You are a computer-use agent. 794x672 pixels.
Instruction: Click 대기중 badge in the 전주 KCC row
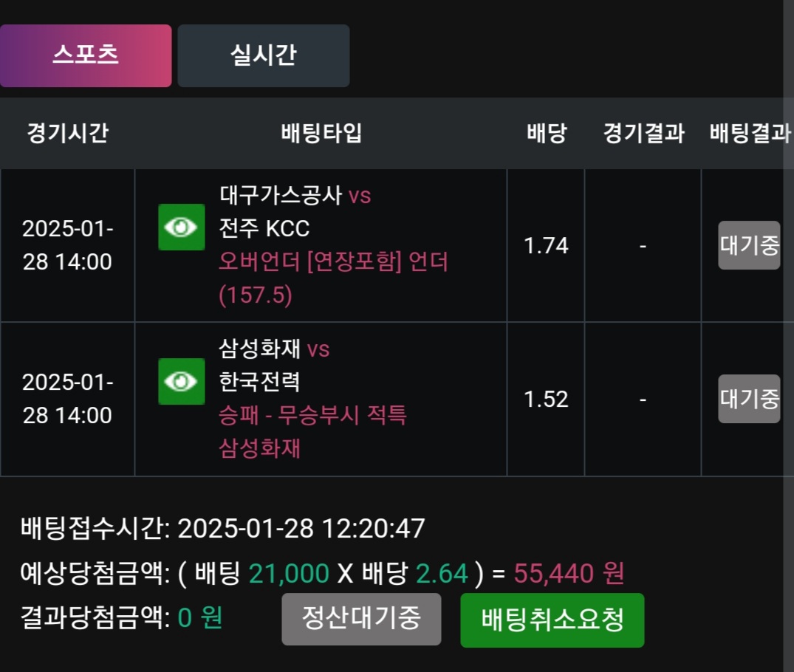click(749, 245)
